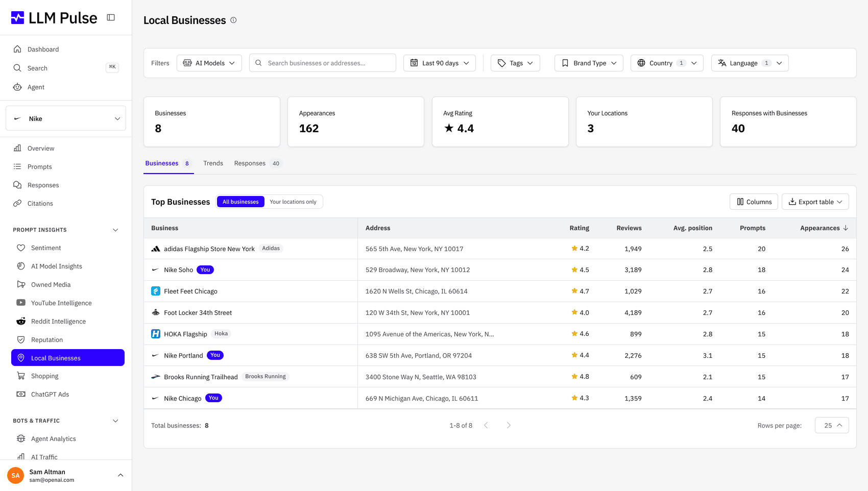
Task: Open Owned Media page
Action: tap(68, 285)
